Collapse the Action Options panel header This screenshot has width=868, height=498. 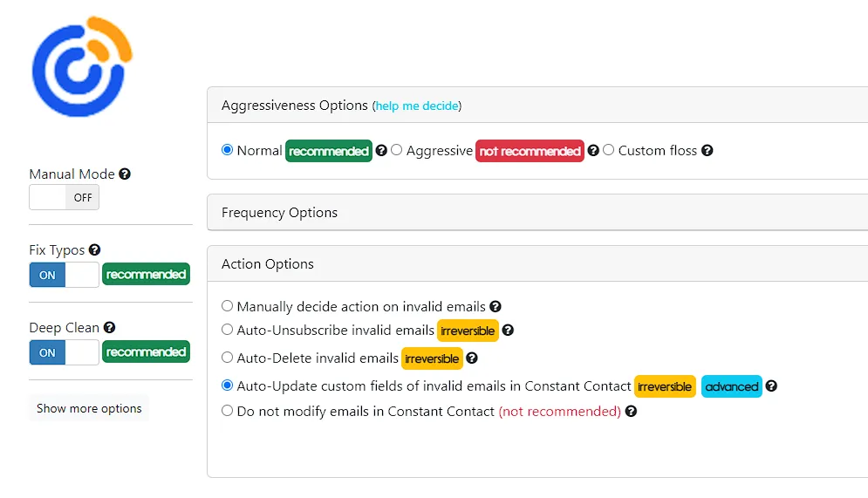click(537, 264)
